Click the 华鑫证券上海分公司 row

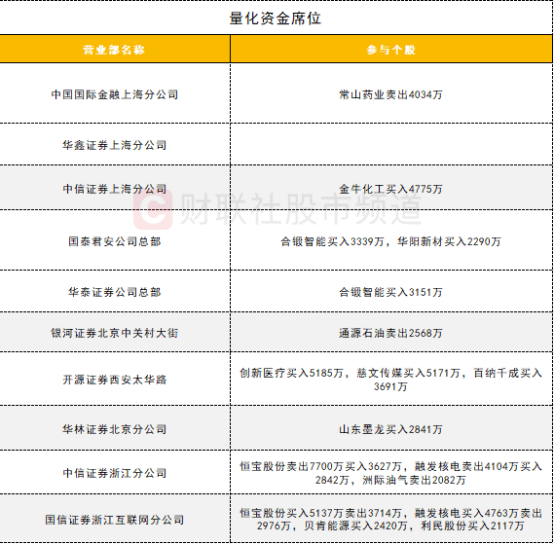[276, 144]
